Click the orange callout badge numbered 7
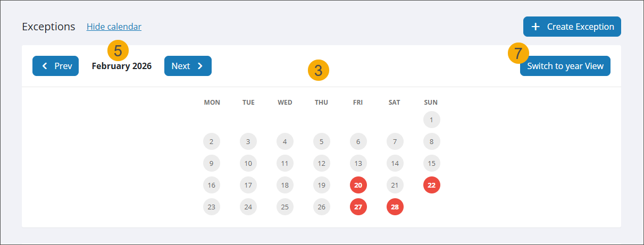644x245 pixels. coord(518,53)
